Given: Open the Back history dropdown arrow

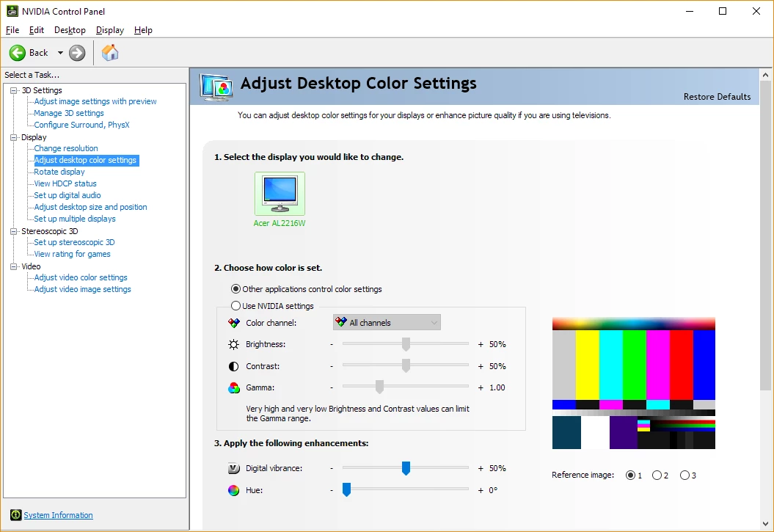Looking at the screenshot, I should point(60,53).
